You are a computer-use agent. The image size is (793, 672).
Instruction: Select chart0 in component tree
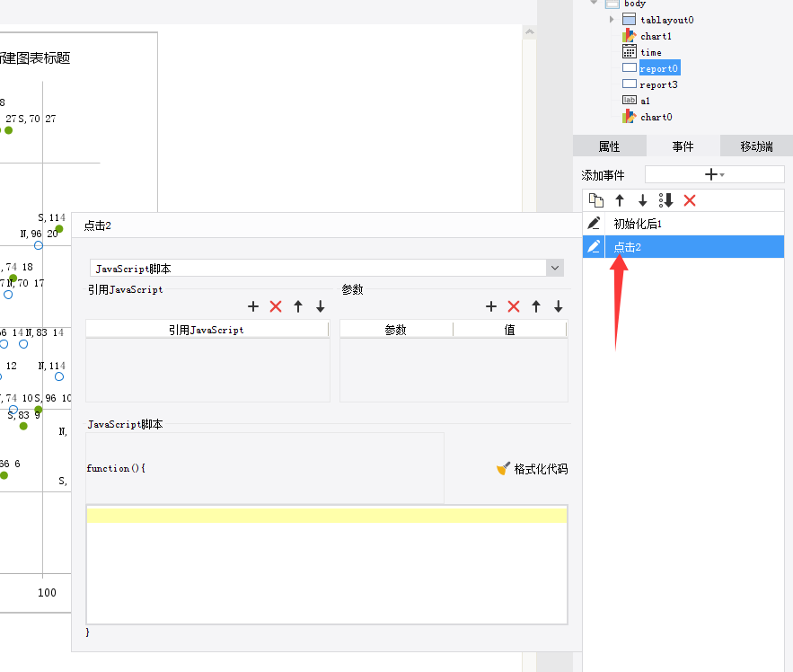(656, 118)
